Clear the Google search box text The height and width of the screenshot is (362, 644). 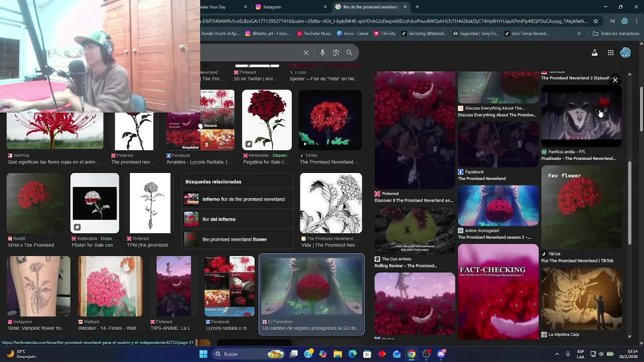click(x=306, y=52)
